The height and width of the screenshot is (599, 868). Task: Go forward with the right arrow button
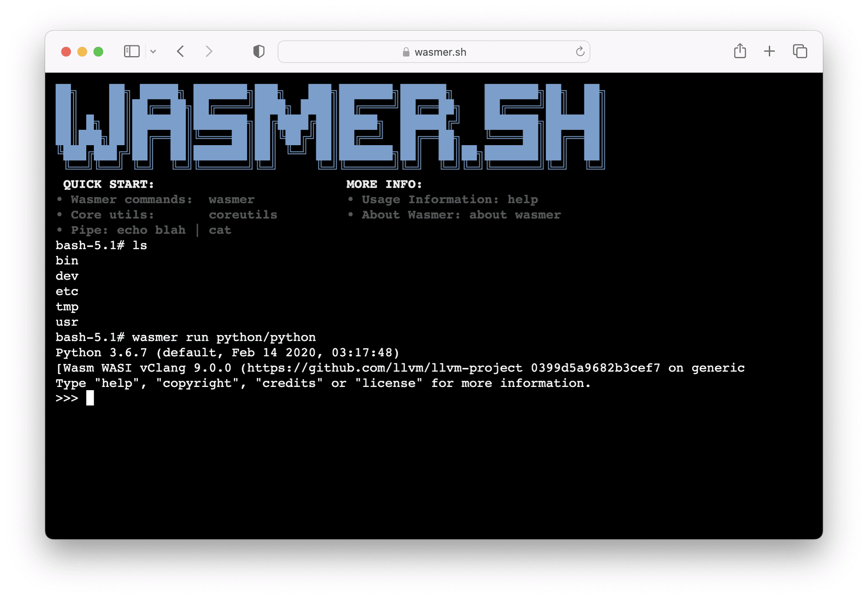pos(208,52)
